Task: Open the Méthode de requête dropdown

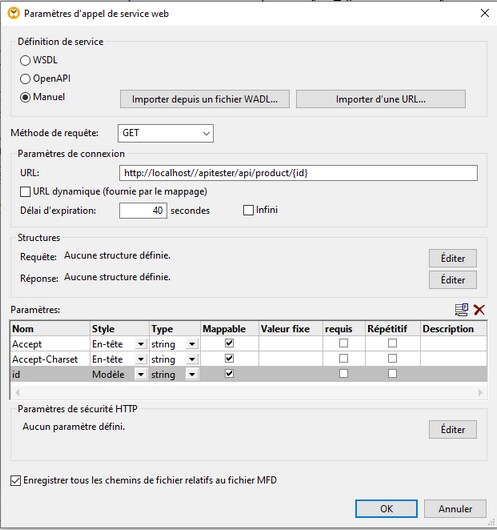Action: (x=166, y=133)
